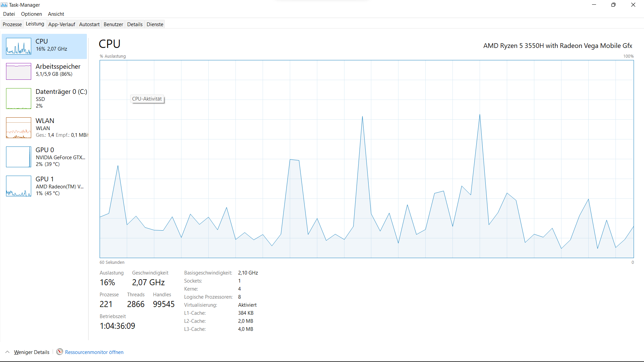The image size is (644, 362).
Task: Click the Ressourcenmonitor icon at bottom
Action: click(x=60, y=352)
